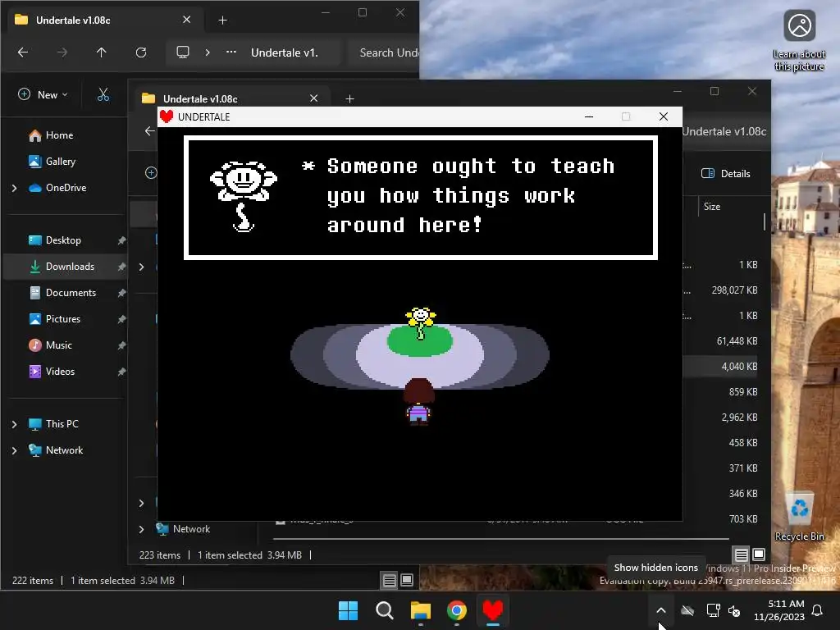Click the monitor icon in address bar
The height and width of the screenshot is (630, 840).
(x=183, y=52)
